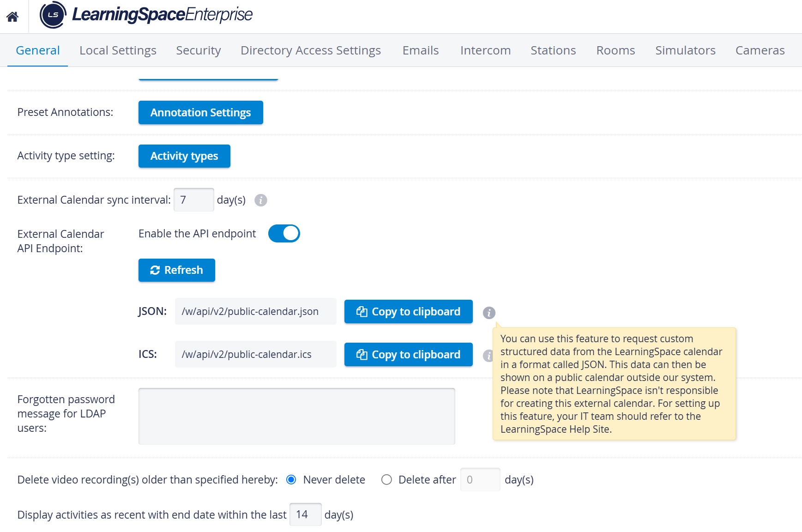Click the info icon beside JSON clipboard button
The image size is (802, 532).
pyautogui.click(x=489, y=313)
